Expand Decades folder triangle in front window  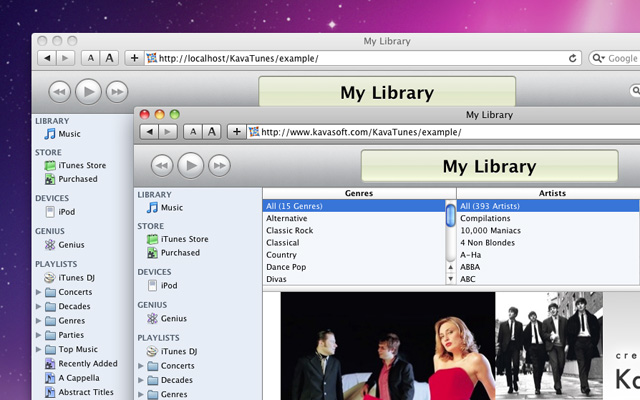pos(141,380)
